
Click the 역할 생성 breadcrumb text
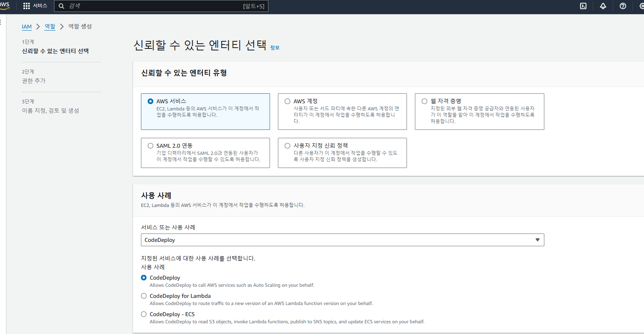point(80,26)
